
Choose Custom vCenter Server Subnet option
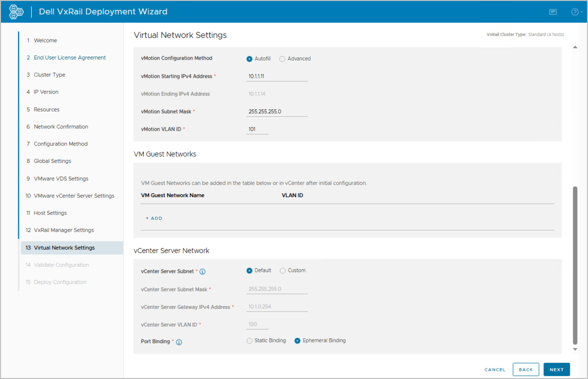point(283,271)
